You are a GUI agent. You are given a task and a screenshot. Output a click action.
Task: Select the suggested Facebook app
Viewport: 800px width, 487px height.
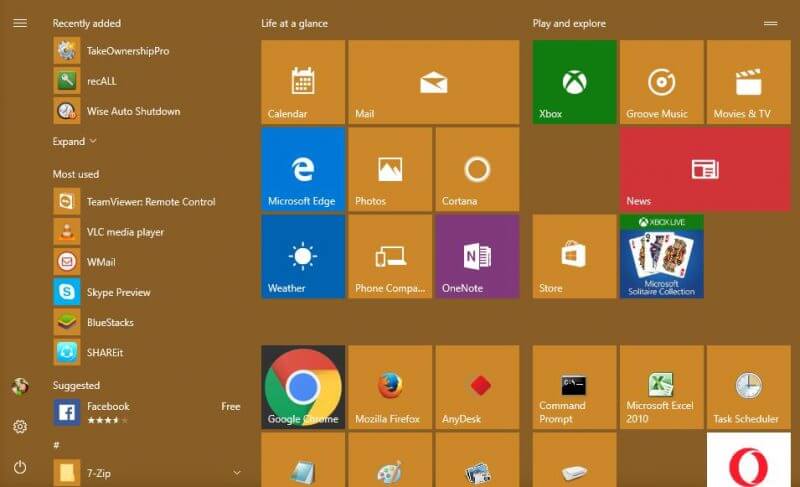148,412
